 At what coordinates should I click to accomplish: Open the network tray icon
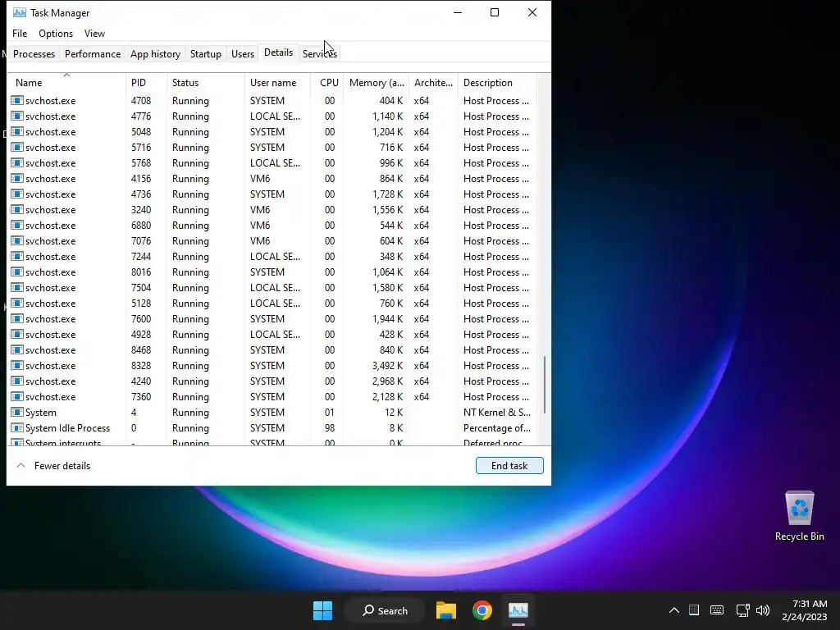(x=742, y=610)
